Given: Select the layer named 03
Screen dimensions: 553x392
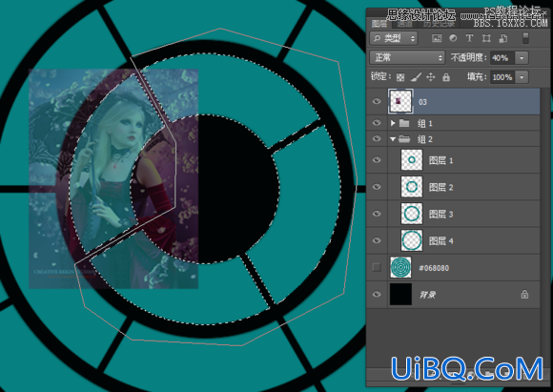Looking at the screenshot, I should tap(422, 102).
